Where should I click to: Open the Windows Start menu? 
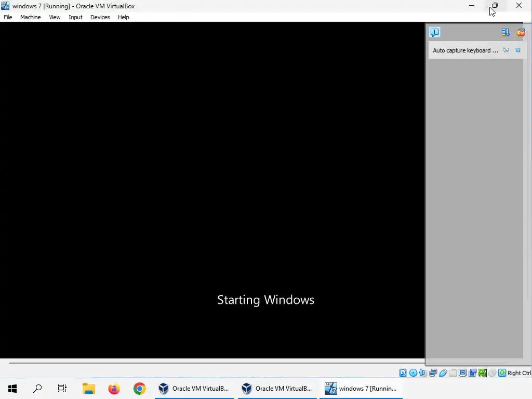point(12,389)
